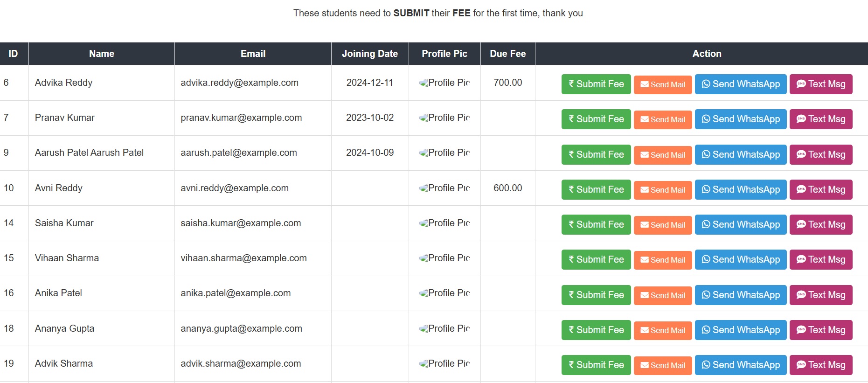Select the 600.00 due fee cell
Image resolution: width=868 pixels, height=383 pixels.
pyautogui.click(x=508, y=188)
